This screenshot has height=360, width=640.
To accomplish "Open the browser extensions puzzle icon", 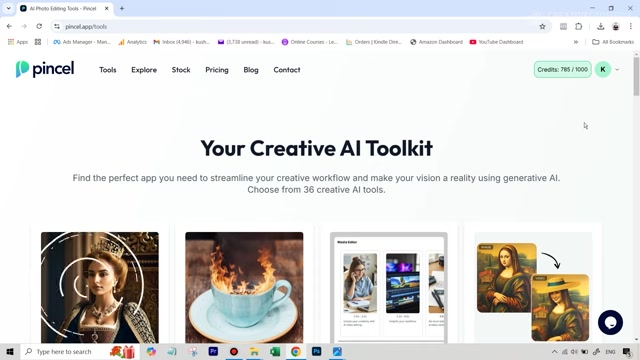I will click(578, 27).
